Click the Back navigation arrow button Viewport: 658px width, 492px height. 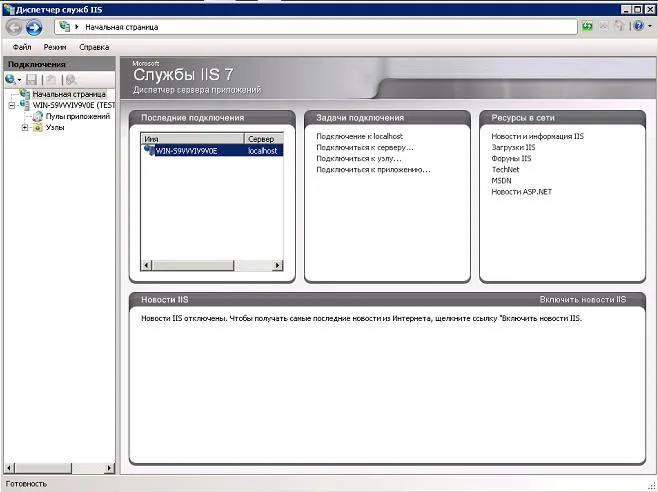click(14, 28)
